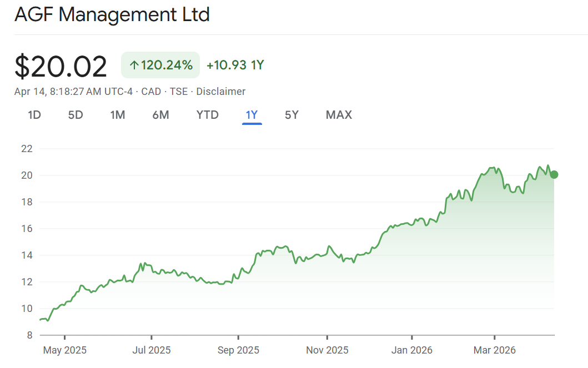This screenshot has height=368, width=588.
Task: Open the Disclaimer link
Action: pyautogui.click(x=221, y=92)
